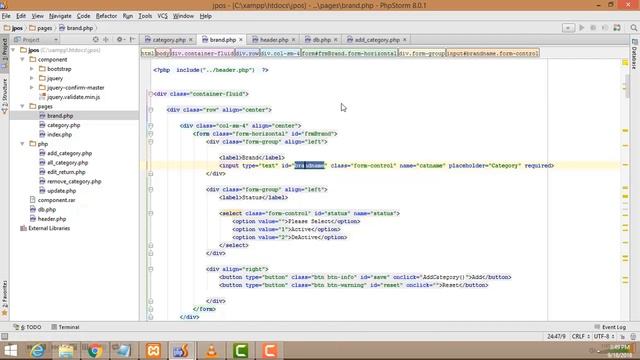Open VLC media player from taskbar
Screen dimensions: 640x360
coord(211,351)
